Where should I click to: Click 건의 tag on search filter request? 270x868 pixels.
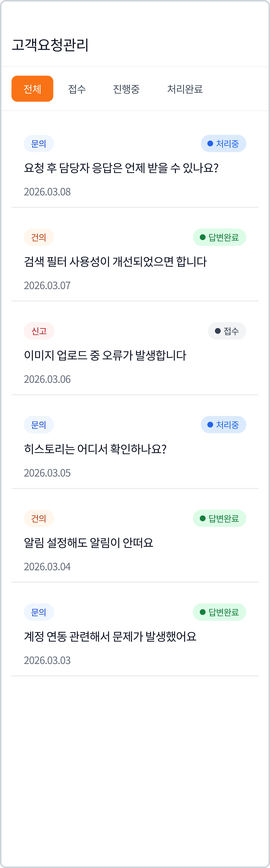39,237
